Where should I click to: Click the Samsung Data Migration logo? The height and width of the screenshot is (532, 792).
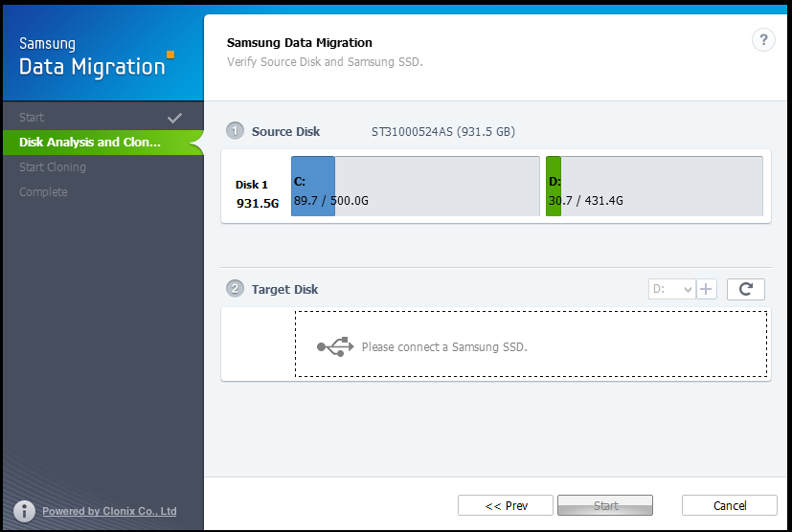(x=96, y=56)
